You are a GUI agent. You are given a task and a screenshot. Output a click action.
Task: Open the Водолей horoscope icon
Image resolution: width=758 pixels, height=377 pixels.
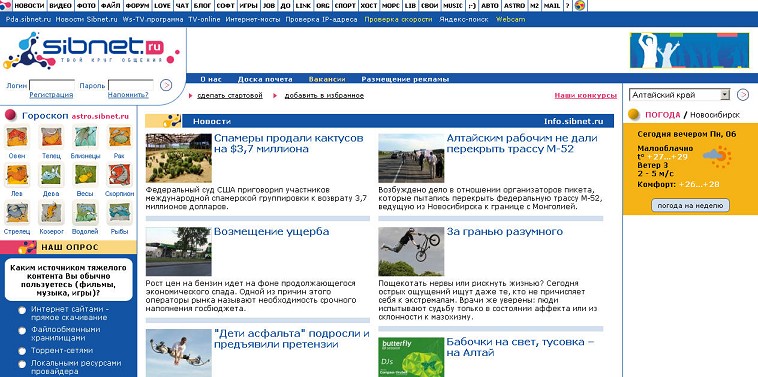(86, 212)
